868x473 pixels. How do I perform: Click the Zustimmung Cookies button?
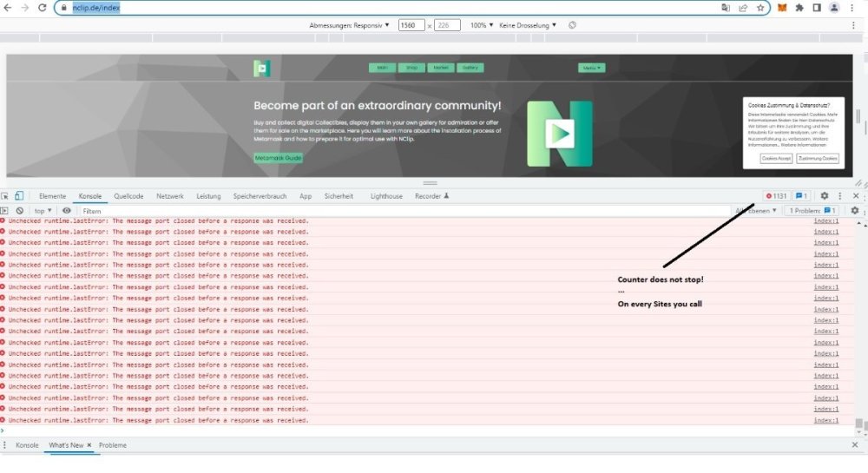point(818,159)
